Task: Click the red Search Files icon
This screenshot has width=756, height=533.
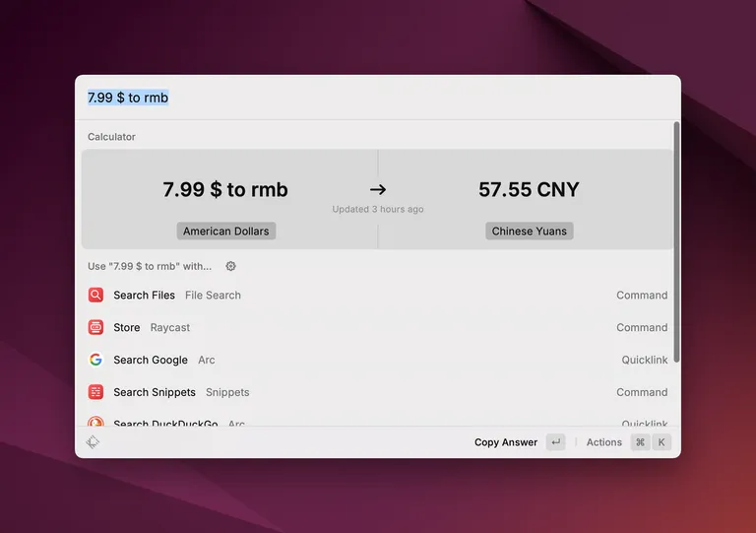Action: click(x=95, y=295)
